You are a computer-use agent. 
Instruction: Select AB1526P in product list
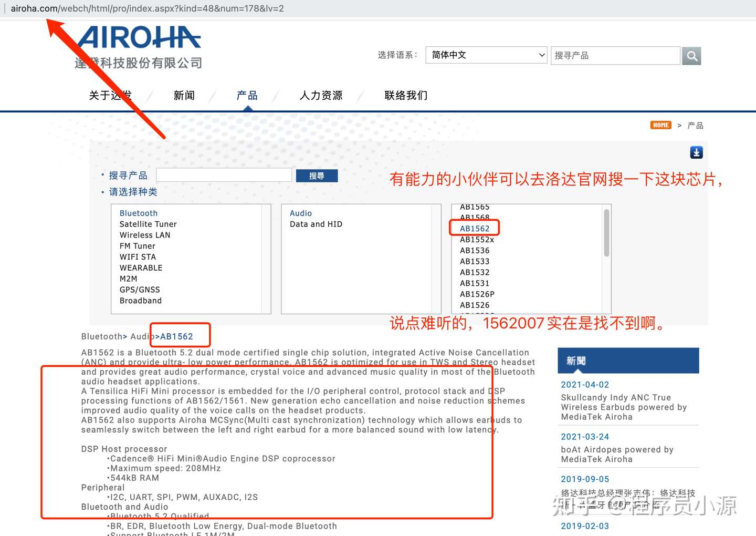[x=477, y=294]
